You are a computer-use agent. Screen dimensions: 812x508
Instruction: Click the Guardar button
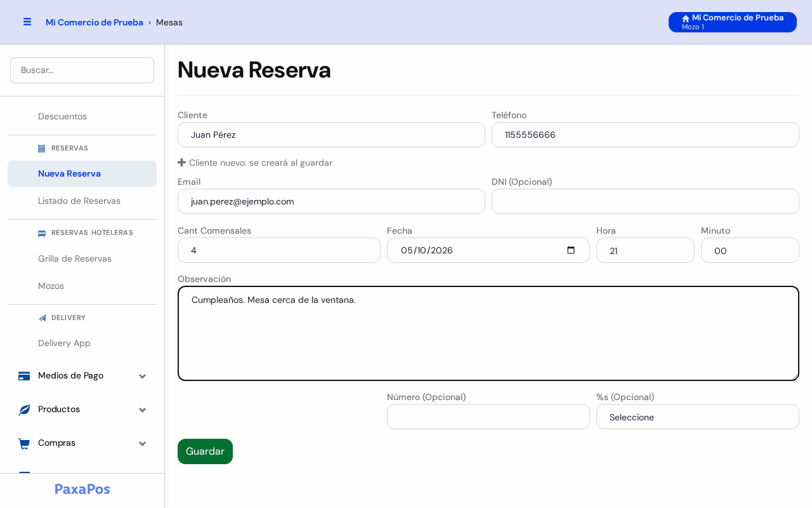click(205, 451)
